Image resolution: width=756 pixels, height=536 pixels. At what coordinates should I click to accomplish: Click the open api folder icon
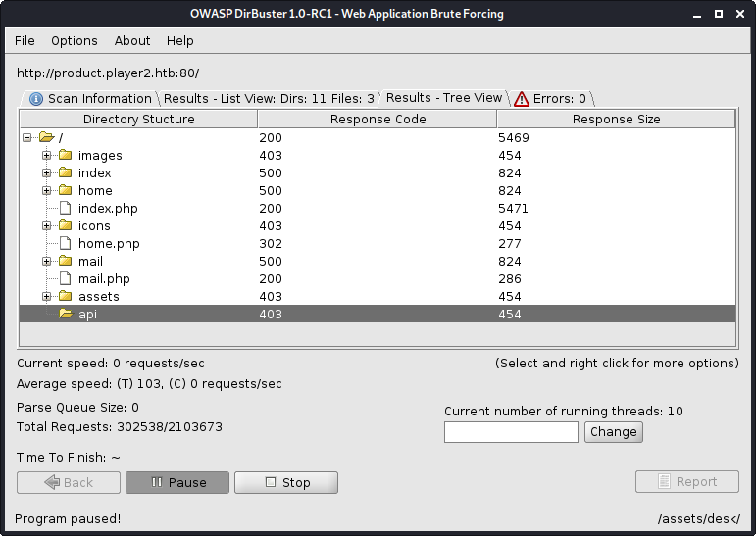tap(66, 314)
